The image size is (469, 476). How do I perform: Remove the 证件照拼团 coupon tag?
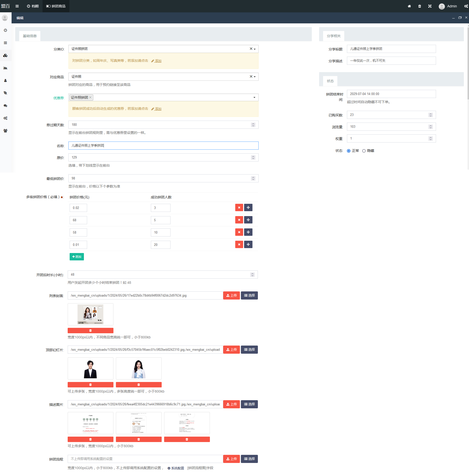[90, 97]
